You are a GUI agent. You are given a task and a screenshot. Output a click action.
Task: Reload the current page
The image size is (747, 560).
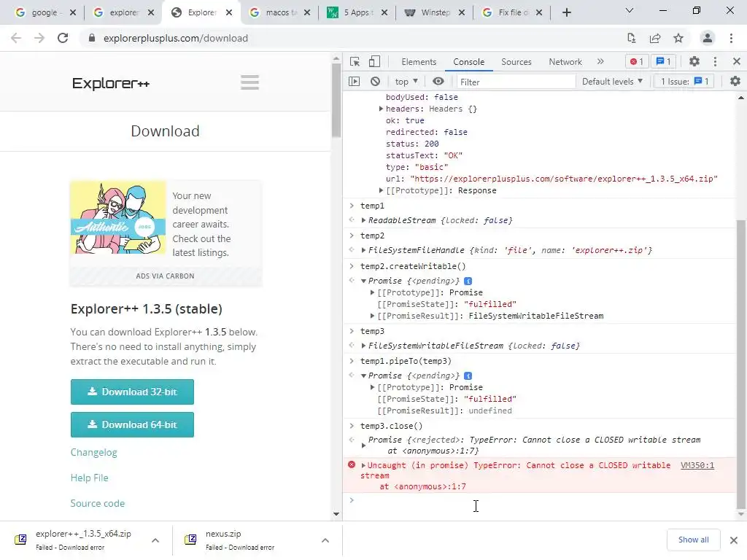point(63,38)
